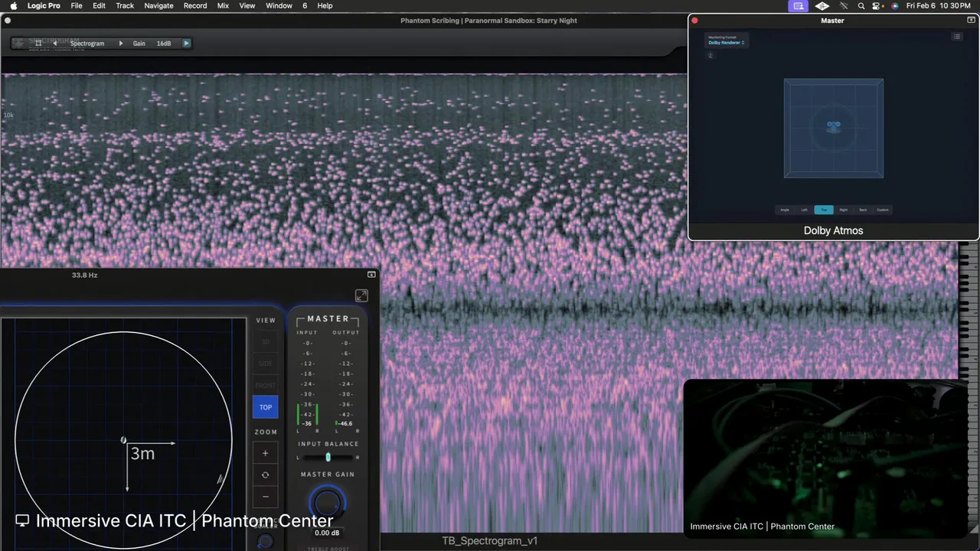The width and height of the screenshot is (980, 551).
Task: Select the Angle view in Dolby Atmos panel
Action: click(x=785, y=210)
